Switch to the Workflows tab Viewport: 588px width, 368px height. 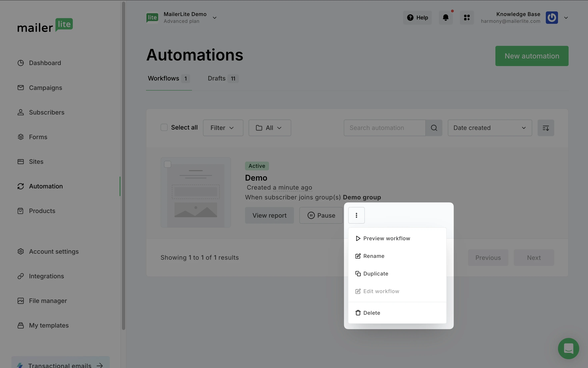tap(169, 78)
